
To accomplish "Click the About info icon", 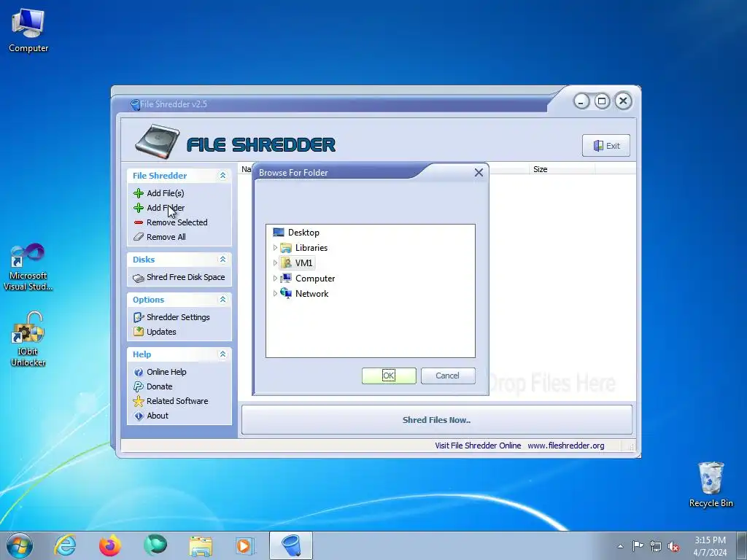I will [139, 416].
